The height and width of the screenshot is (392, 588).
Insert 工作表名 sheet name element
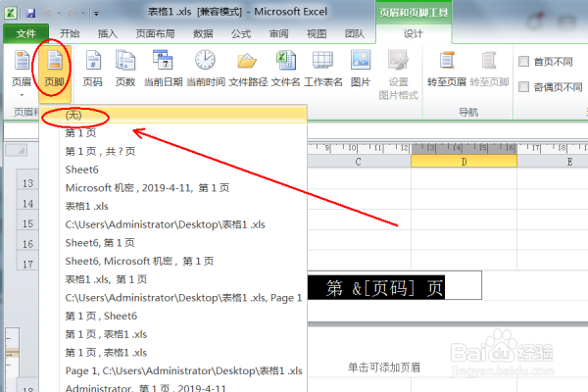(323, 69)
